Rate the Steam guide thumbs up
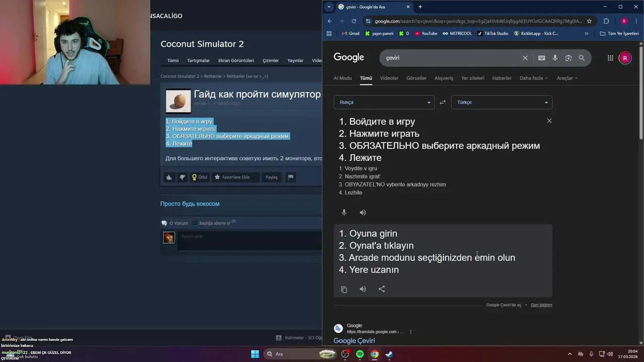This screenshot has width=644, height=362. pyautogui.click(x=169, y=177)
